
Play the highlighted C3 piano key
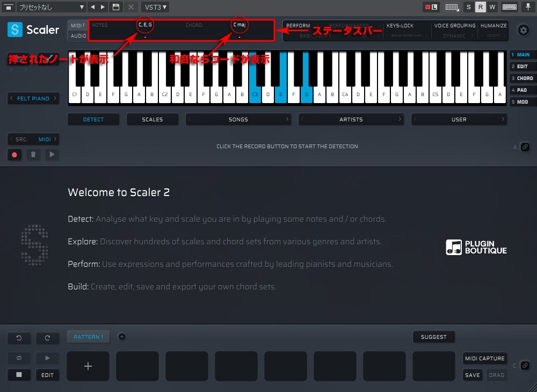[255, 94]
